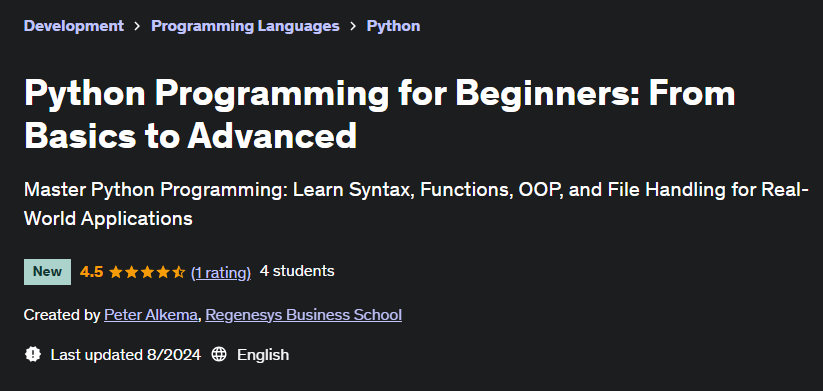Viewport: 823px width, 391px height.
Task: Click the 4 students text
Action: pos(297,271)
